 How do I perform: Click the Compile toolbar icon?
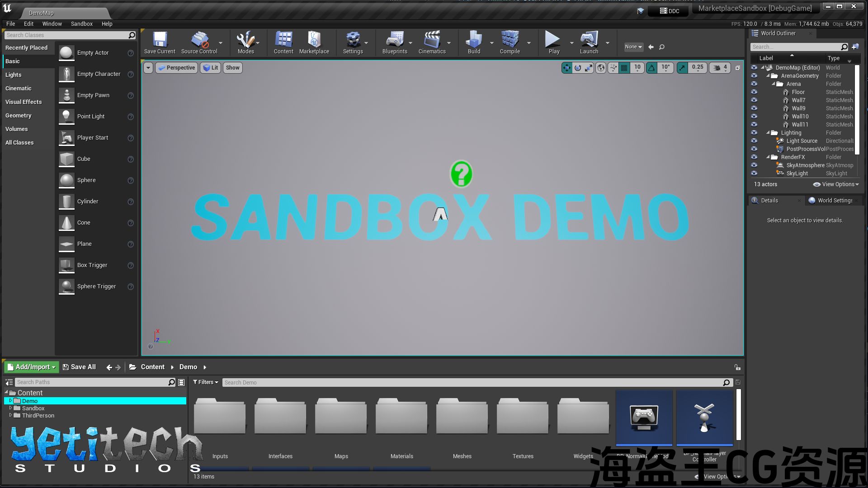pyautogui.click(x=509, y=40)
